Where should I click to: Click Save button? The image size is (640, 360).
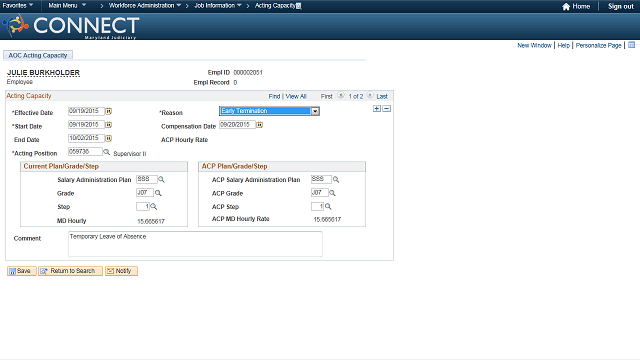pos(22,271)
